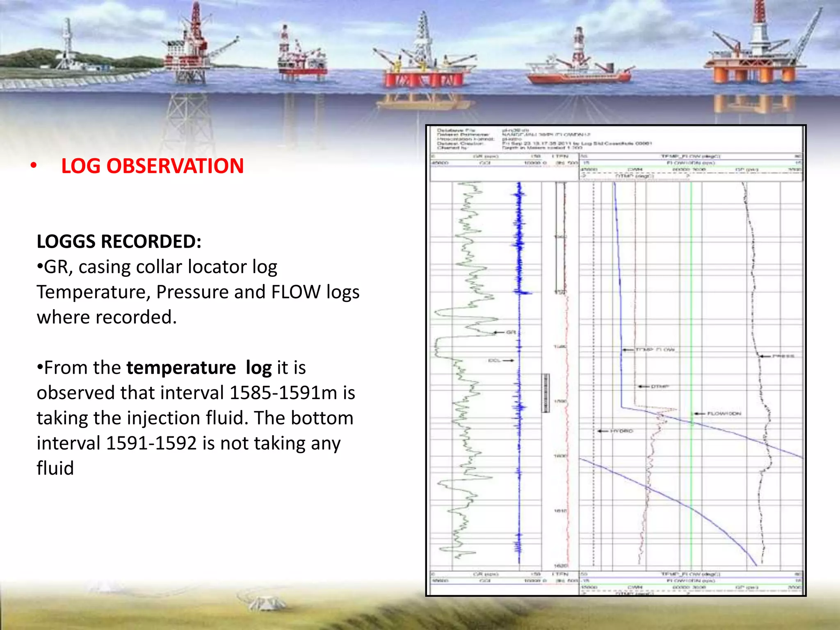This screenshot has width=840, height=630.
Task: Click the 1610 depth marker label
Action: click(x=560, y=511)
